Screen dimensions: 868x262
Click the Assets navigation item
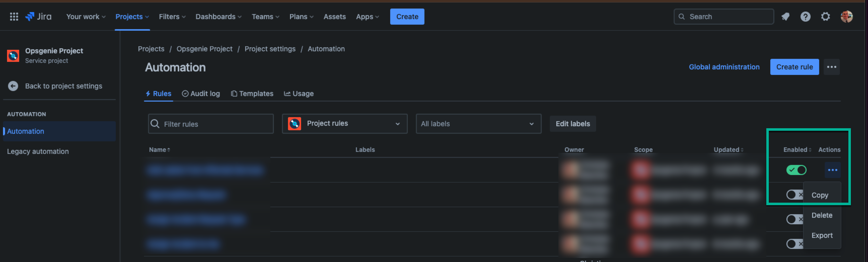tap(335, 17)
